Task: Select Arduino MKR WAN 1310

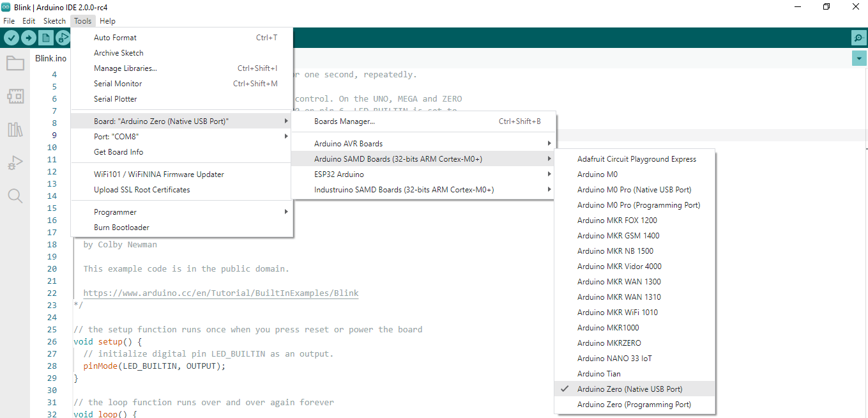Action: click(635, 297)
